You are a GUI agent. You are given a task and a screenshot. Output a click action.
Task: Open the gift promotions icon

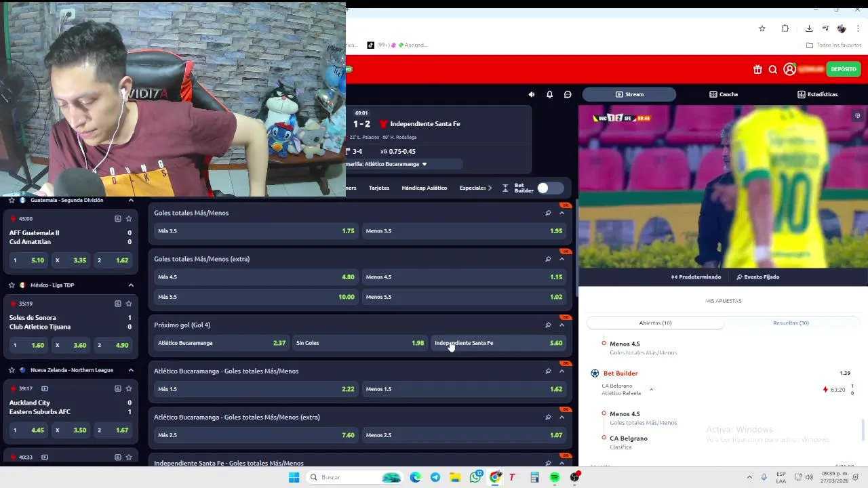[x=757, y=69]
